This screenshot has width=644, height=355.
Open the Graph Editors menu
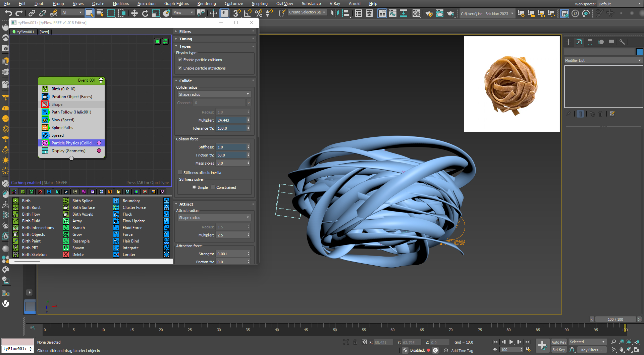tap(176, 4)
